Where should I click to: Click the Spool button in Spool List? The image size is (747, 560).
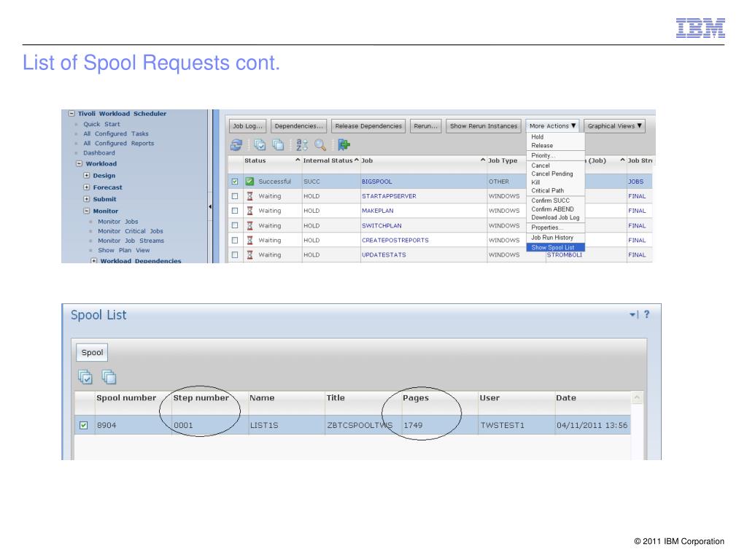pyautogui.click(x=92, y=352)
